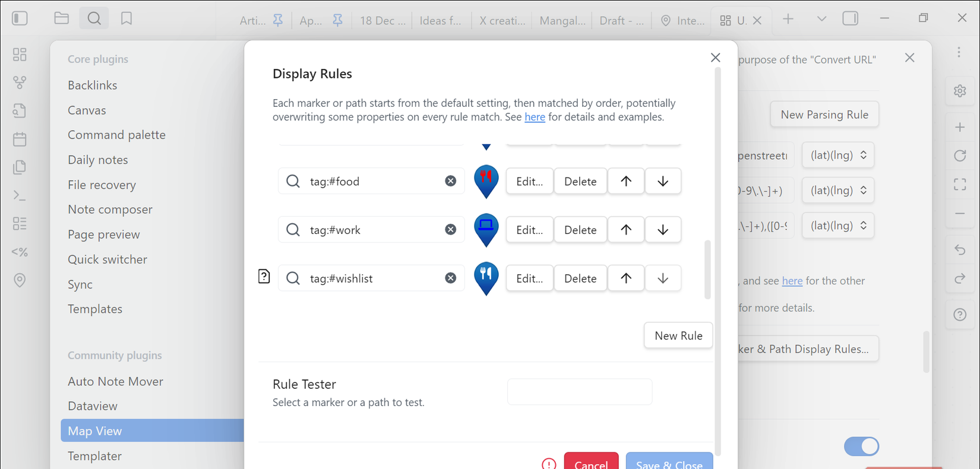Toggle the blue switch in settings
980x469 pixels.
click(x=861, y=446)
